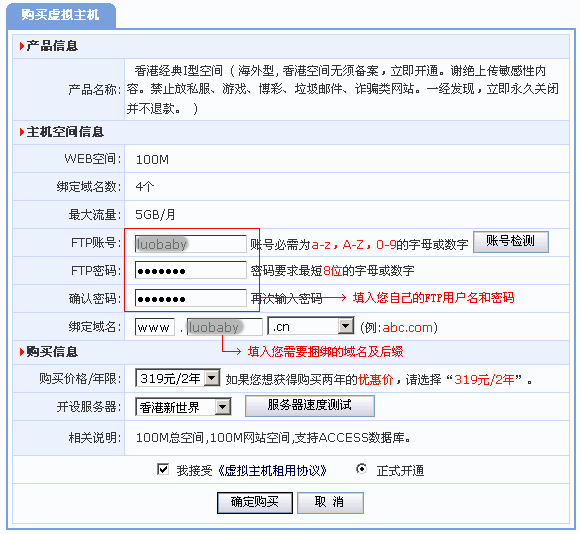Select the 购买虚拟主机 tab
The image size is (580, 534).
point(61,16)
